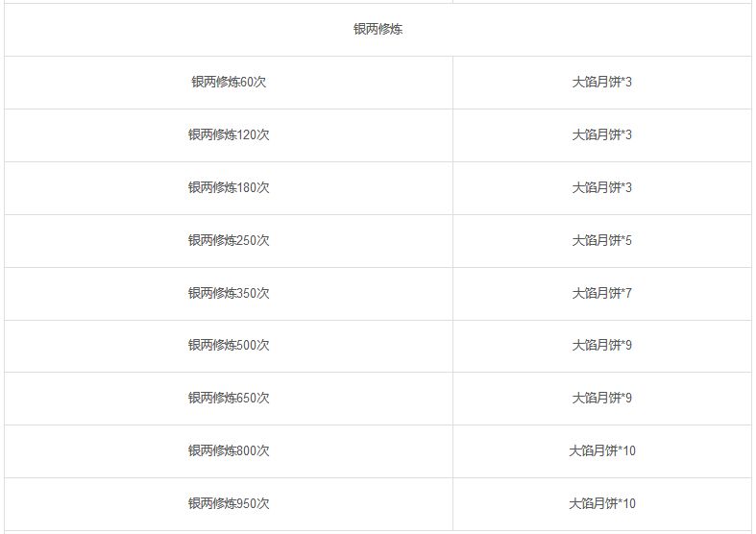Select 大馅月饼*10 reward beside 800次

coord(601,451)
